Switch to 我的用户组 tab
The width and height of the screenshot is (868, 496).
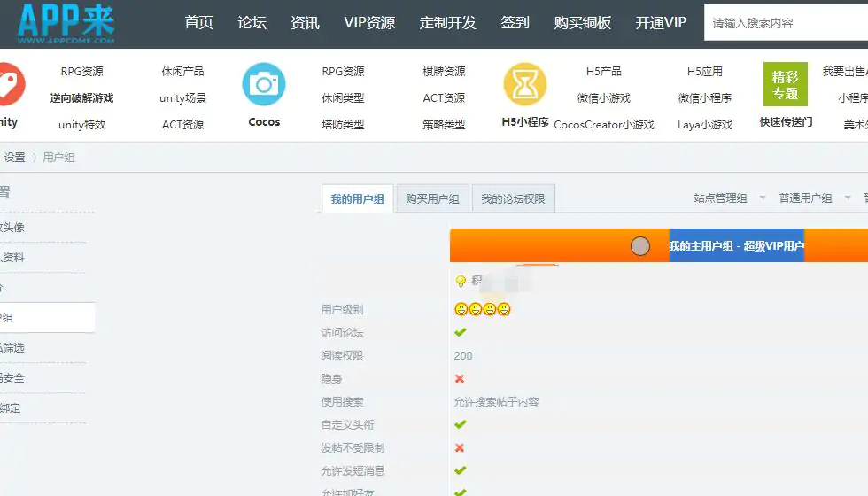[358, 198]
